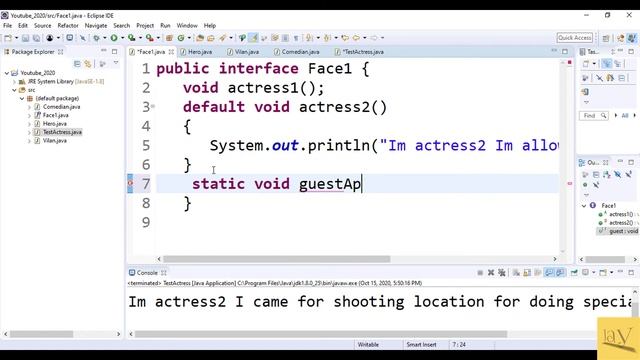This screenshot has width=640, height=360.
Task: Open Display Selected Console dropdown arrow
Action: point(594,273)
